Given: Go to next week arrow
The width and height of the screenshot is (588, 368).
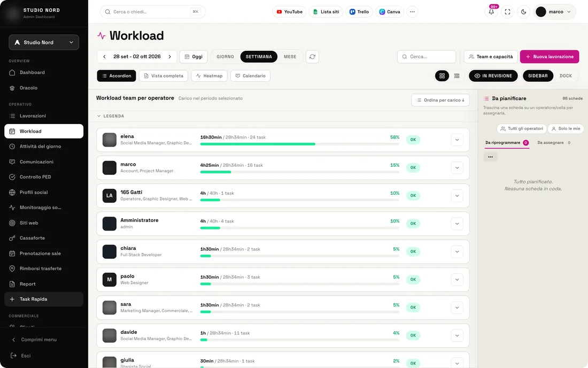Looking at the screenshot, I should (x=169, y=57).
